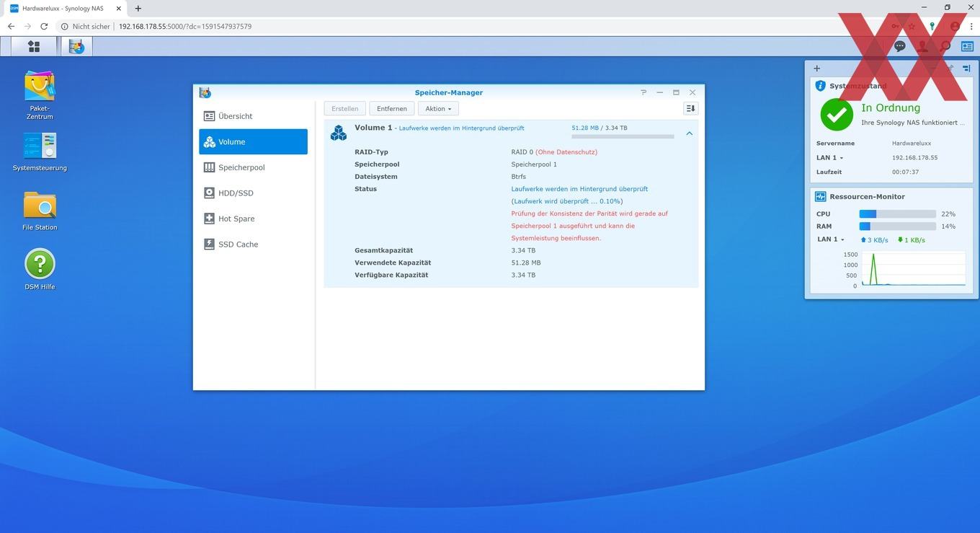Click the green In Ordnung checkmark
Image resolution: width=980 pixels, height=533 pixels.
click(837, 115)
